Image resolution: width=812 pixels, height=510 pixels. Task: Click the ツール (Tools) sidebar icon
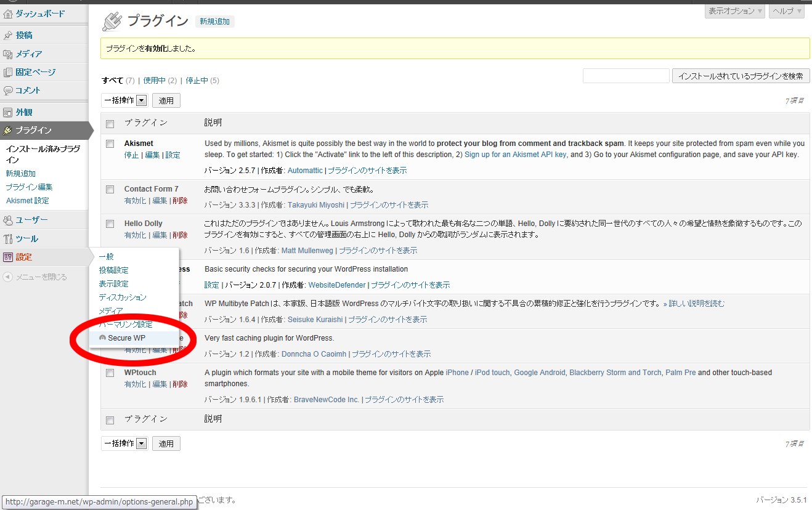[8, 239]
